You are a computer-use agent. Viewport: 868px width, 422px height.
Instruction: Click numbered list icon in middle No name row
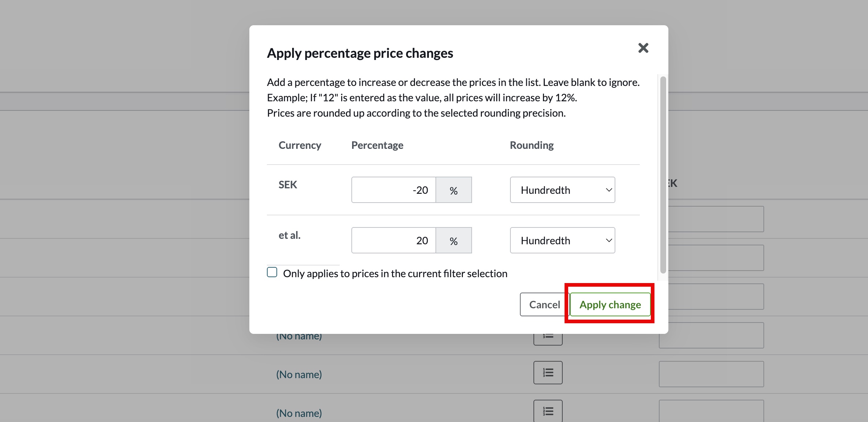point(548,373)
